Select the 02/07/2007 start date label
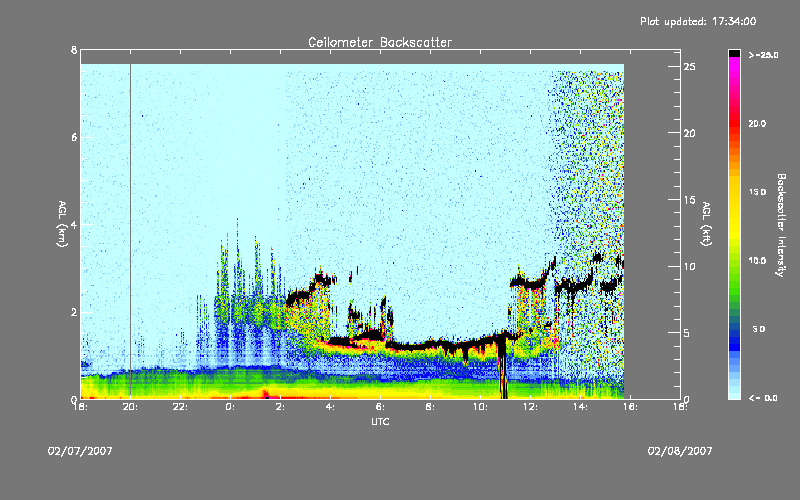The height and width of the screenshot is (500, 800). 80,451
